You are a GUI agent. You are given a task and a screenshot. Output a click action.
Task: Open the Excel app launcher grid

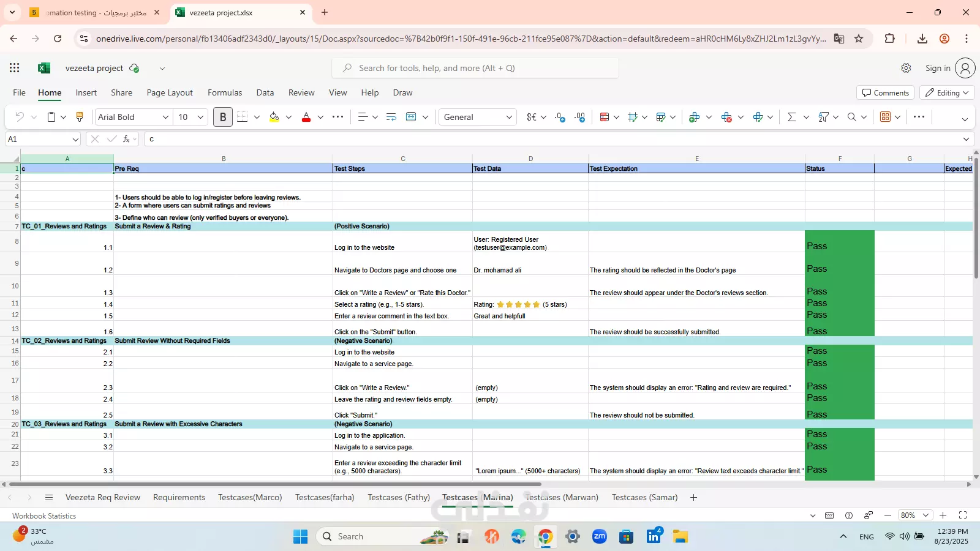pos(15,68)
